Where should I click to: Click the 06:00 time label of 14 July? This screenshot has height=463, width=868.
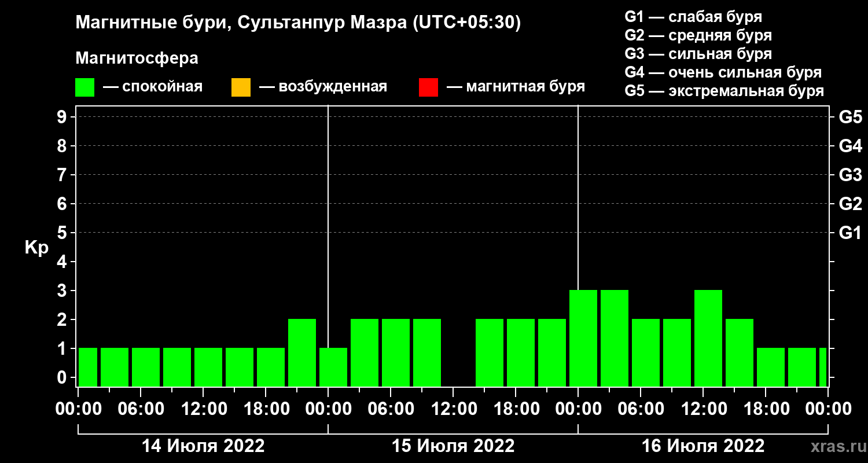point(141,409)
